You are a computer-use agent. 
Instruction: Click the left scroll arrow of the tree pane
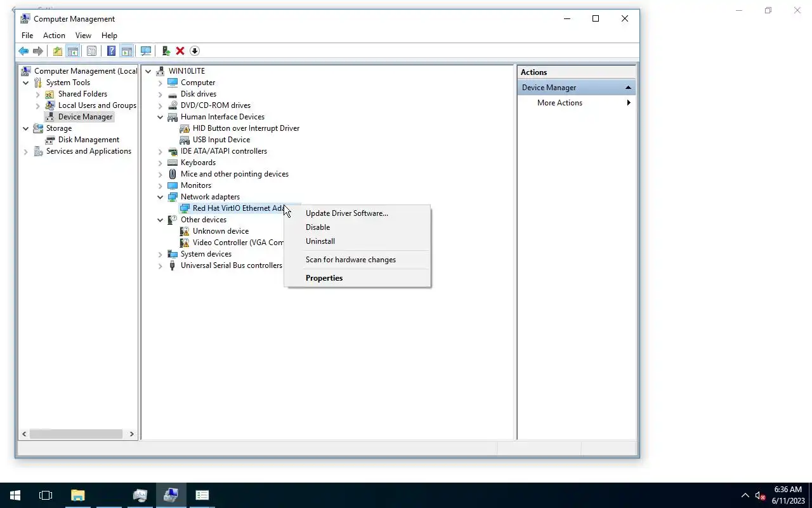point(25,434)
